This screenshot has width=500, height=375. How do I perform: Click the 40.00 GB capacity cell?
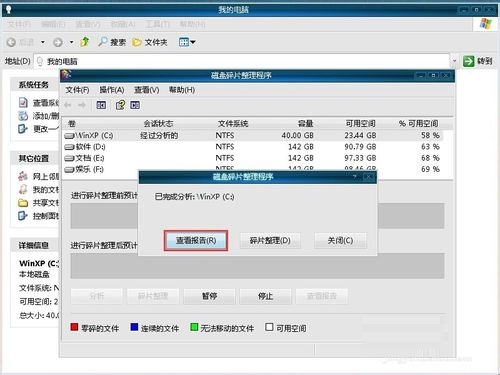[x=297, y=135]
